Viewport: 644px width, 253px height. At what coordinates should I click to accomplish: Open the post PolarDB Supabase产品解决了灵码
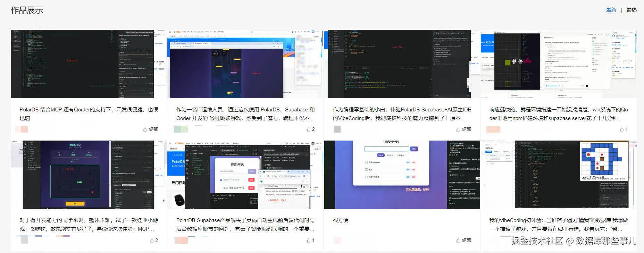click(245, 225)
